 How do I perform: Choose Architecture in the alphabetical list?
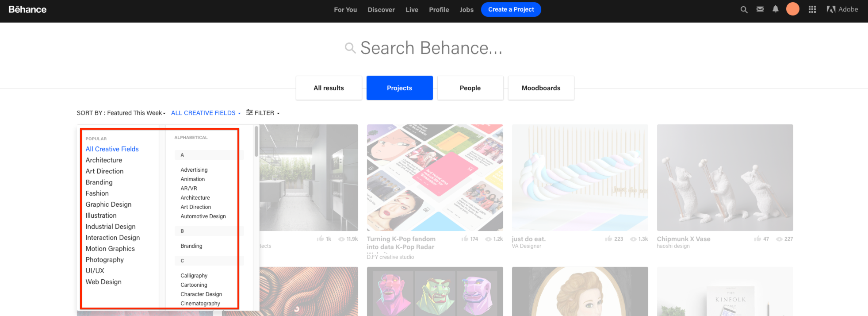(x=195, y=198)
